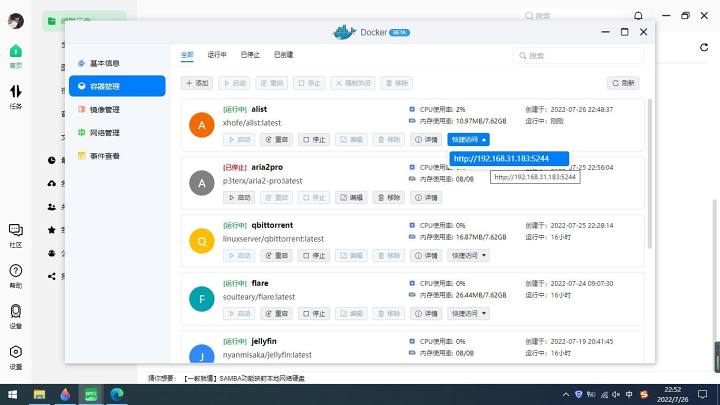Click 停止 for the alist container
Screen dimensions: 720x405
coord(314,140)
